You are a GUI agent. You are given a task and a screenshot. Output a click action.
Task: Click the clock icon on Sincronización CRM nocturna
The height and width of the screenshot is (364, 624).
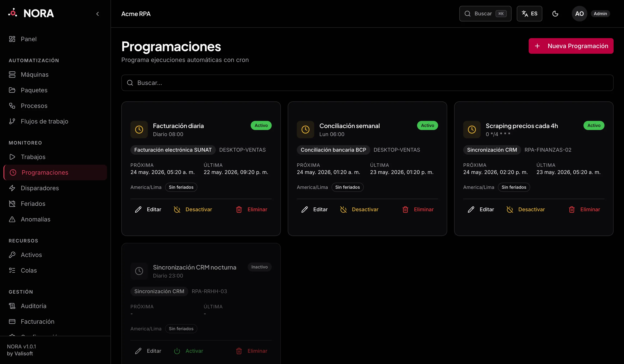point(139,271)
